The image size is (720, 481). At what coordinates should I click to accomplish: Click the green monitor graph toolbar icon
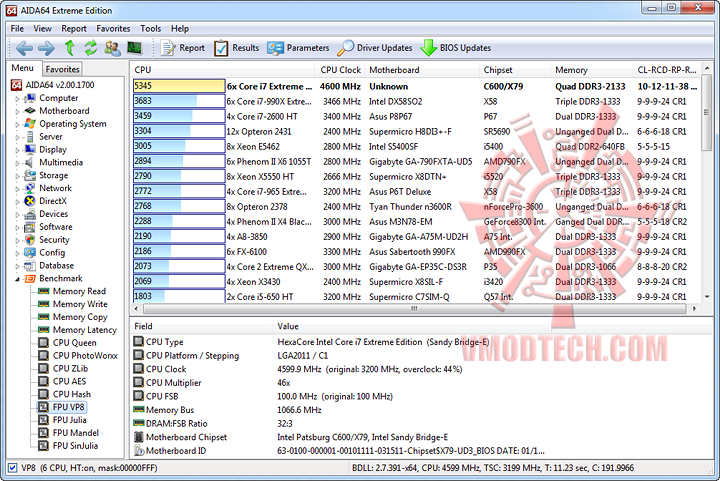point(135,48)
